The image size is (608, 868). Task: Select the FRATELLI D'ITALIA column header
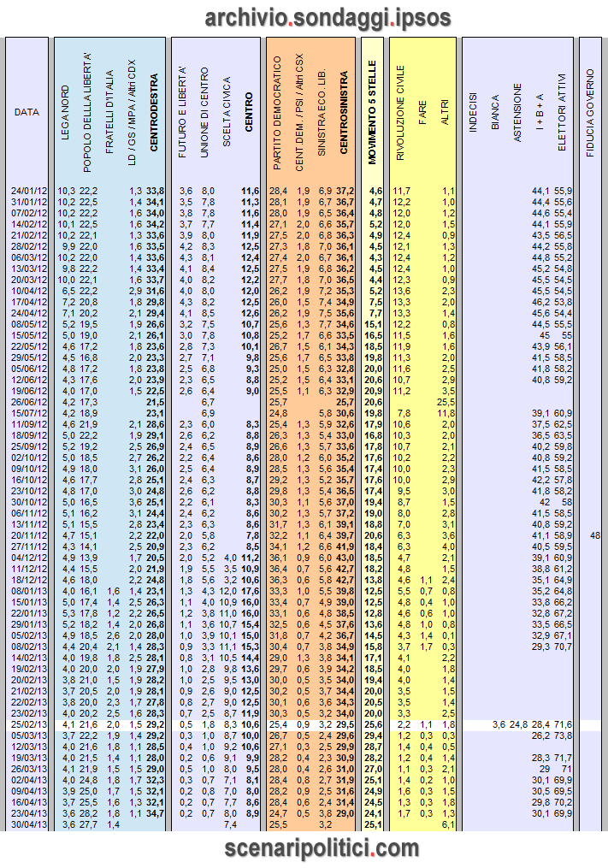point(109,112)
